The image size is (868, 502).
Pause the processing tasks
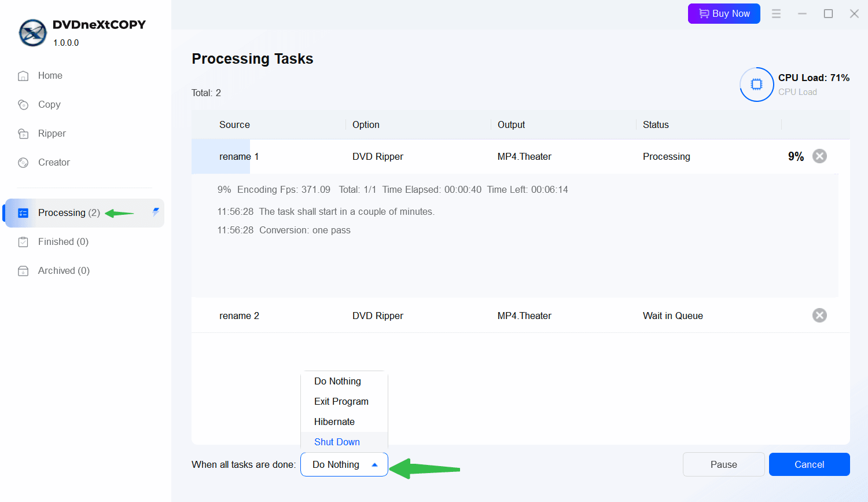click(x=723, y=464)
